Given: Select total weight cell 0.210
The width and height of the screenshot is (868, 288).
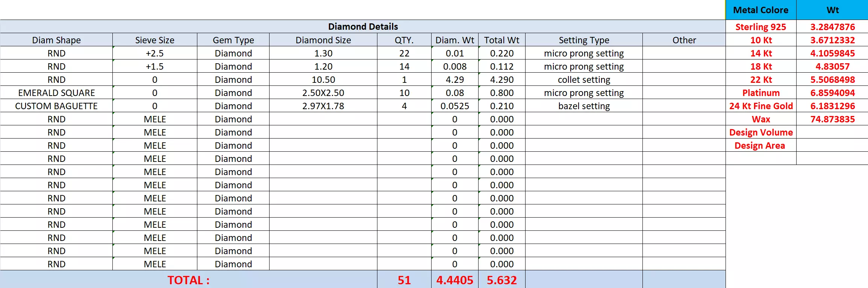Looking at the screenshot, I should (x=502, y=106).
